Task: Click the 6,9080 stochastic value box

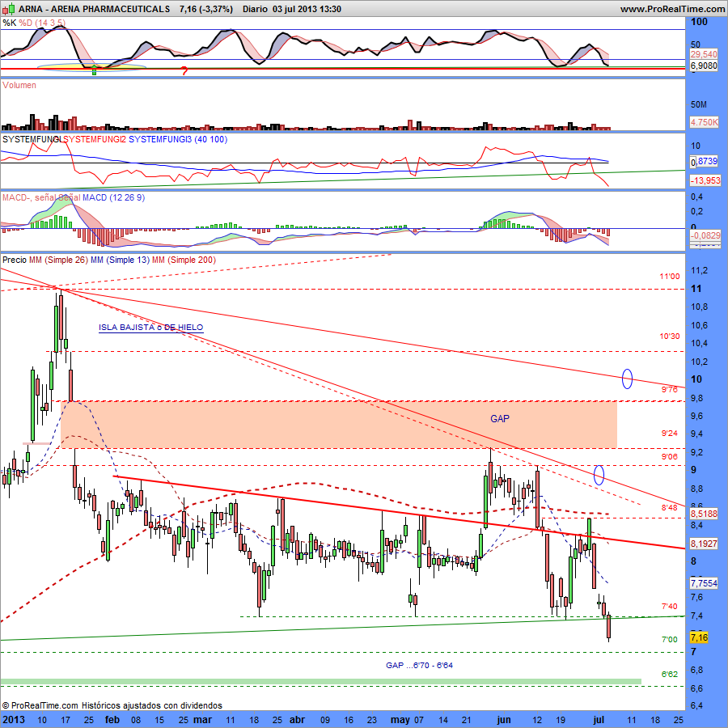Action: 704,66
